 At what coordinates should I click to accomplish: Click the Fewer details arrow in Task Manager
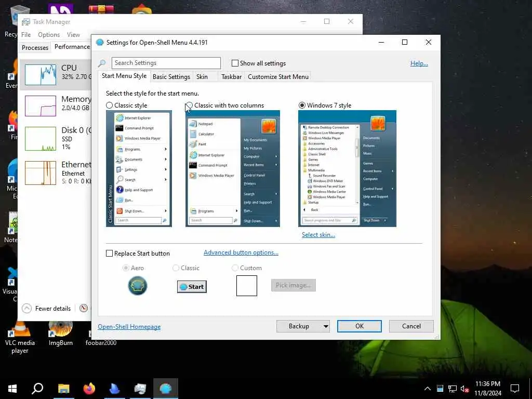[x=26, y=308]
